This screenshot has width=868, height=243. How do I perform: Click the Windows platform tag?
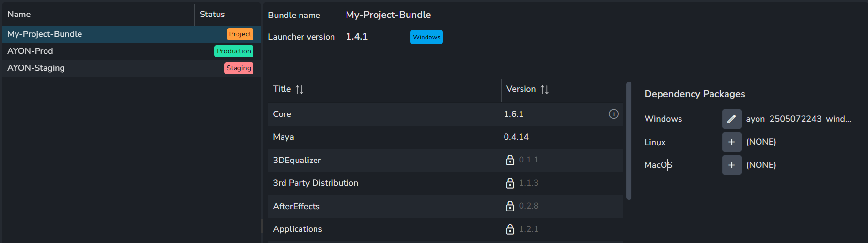pos(426,37)
